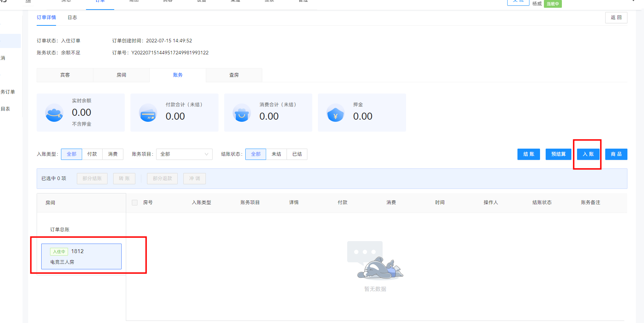Click the 入住订单 status text
Screen dimensions: 644x323
[x=70, y=41]
